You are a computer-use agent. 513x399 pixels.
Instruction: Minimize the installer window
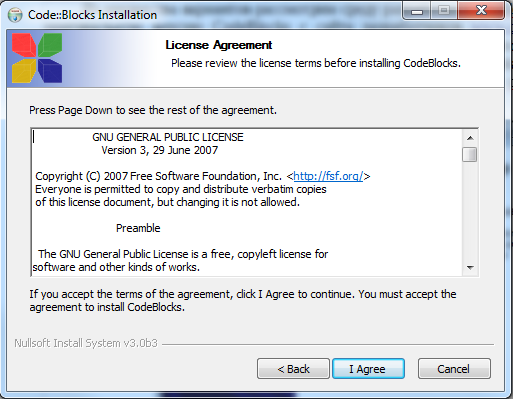click(x=417, y=11)
